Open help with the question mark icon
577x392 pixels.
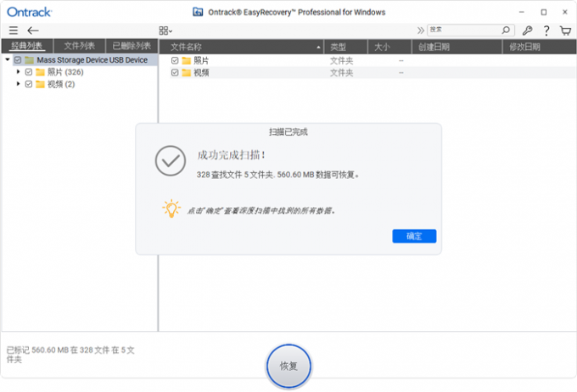click(546, 31)
